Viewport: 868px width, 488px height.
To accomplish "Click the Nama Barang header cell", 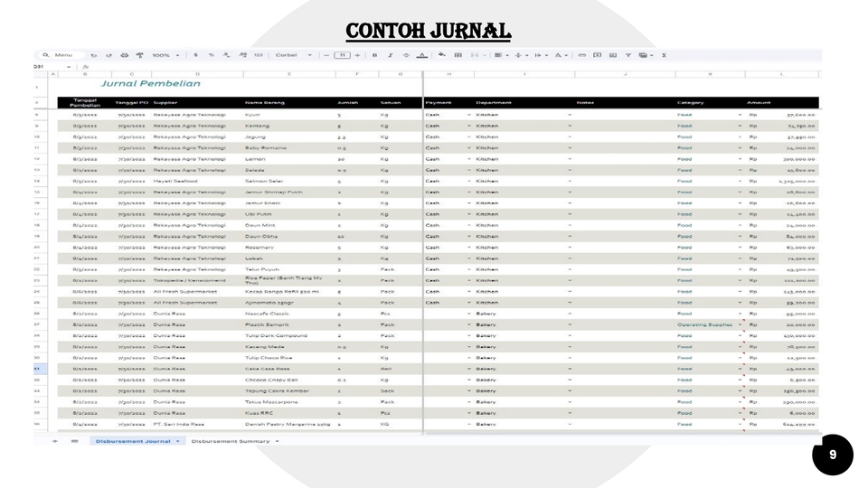I will pos(289,103).
